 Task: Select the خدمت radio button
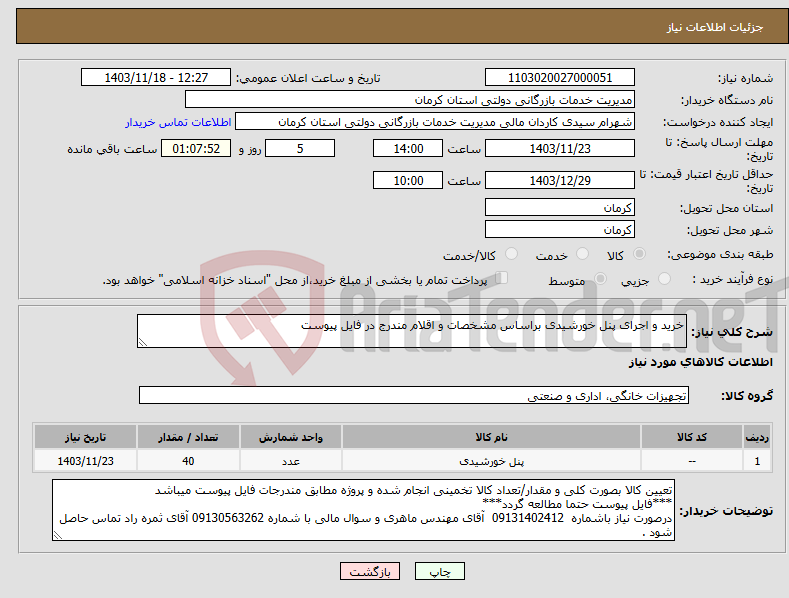pyautogui.click(x=582, y=254)
